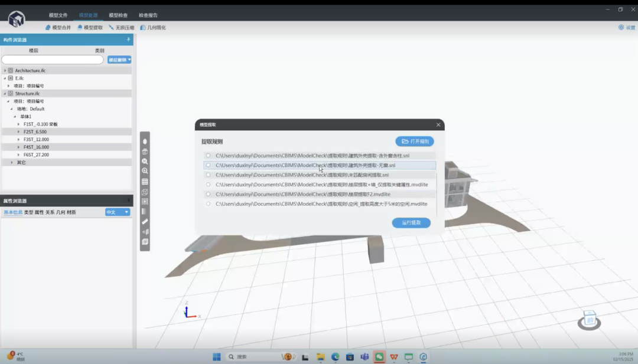The image size is (638, 364).
Task: Select the 未匹配房间提取.snl rule radio
Action: (x=209, y=175)
